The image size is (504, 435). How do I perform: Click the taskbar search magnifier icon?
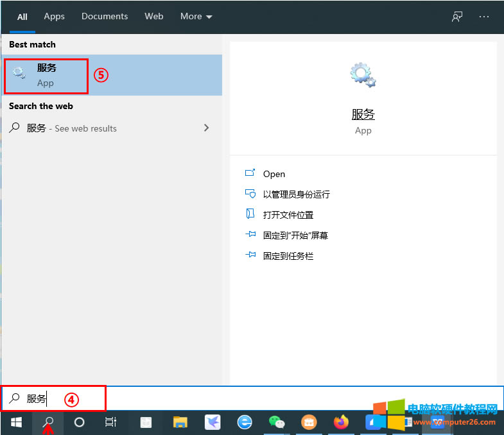[48, 422]
